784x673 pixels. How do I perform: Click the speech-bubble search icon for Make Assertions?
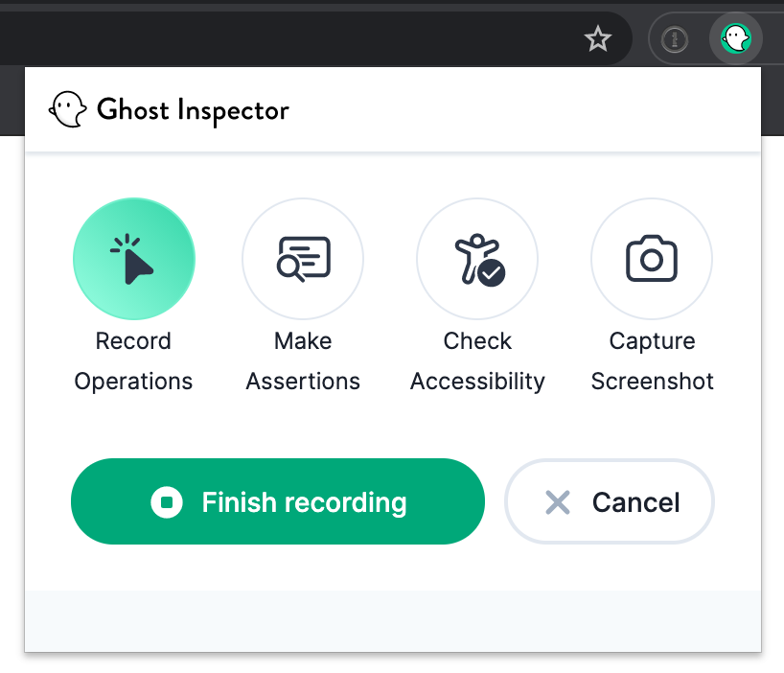tap(303, 259)
